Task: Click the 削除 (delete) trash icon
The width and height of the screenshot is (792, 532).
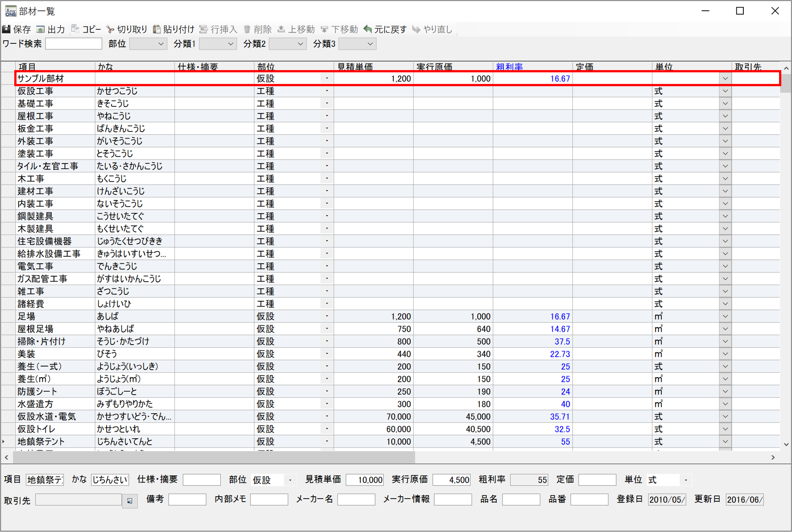Action: [247, 29]
